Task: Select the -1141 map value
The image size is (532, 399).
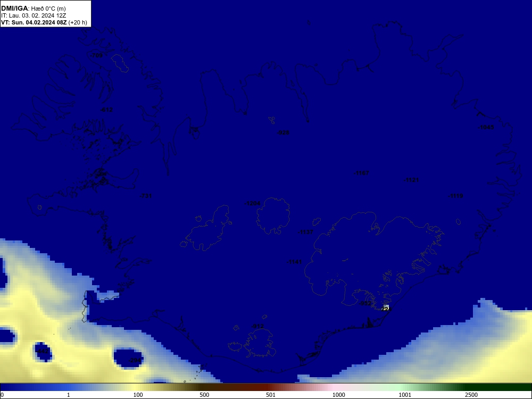Action: 294,262
